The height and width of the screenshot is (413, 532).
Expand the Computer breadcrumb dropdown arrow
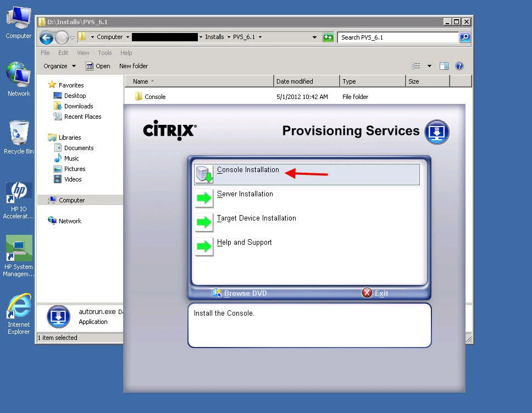128,37
